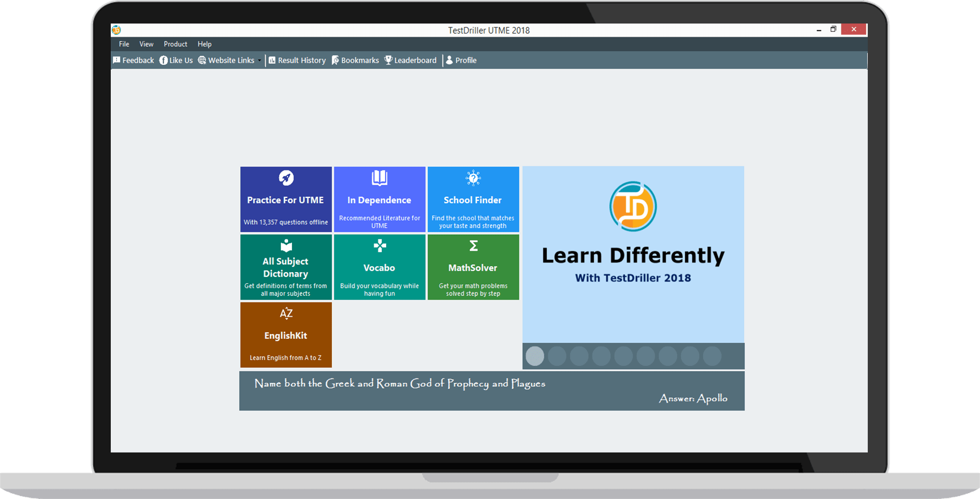The width and height of the screenshot is (980, 499).
Task: Click the TestDriller app logo in title bar
Action: pos(116,30)
